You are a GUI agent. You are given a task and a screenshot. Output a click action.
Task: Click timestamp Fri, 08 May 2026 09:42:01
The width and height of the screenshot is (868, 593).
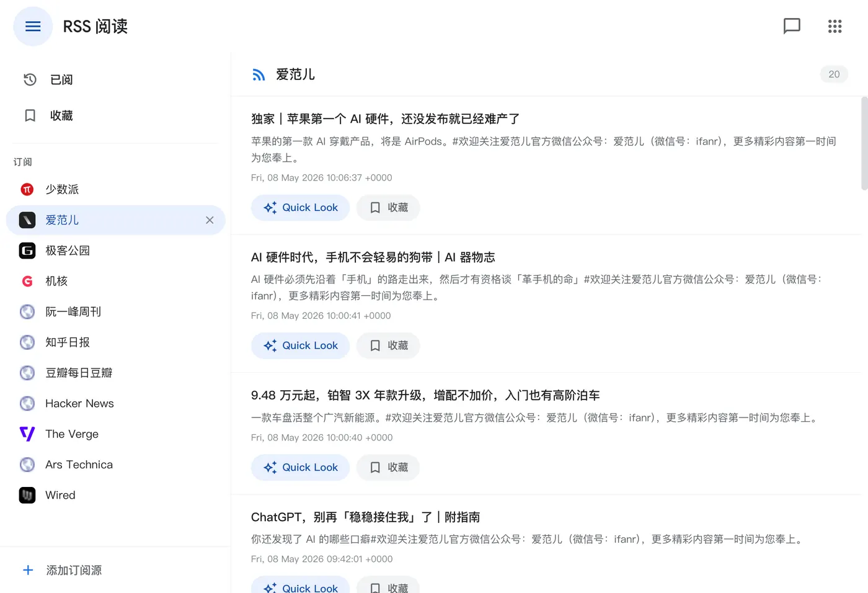pos(322,559)
